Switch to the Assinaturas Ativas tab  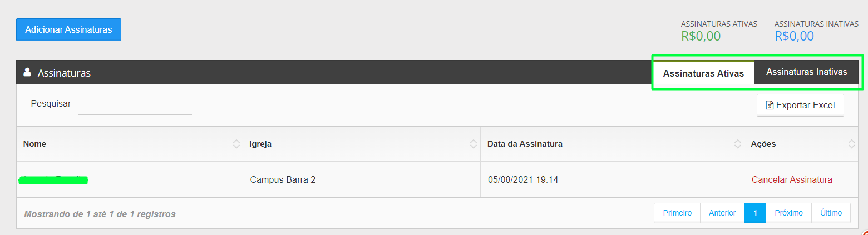click(703, 73)
